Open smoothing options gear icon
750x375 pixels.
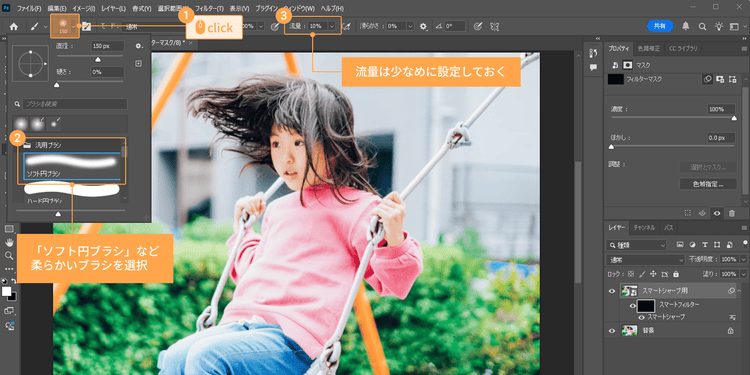pyautogui.click(x=423, y=27)
